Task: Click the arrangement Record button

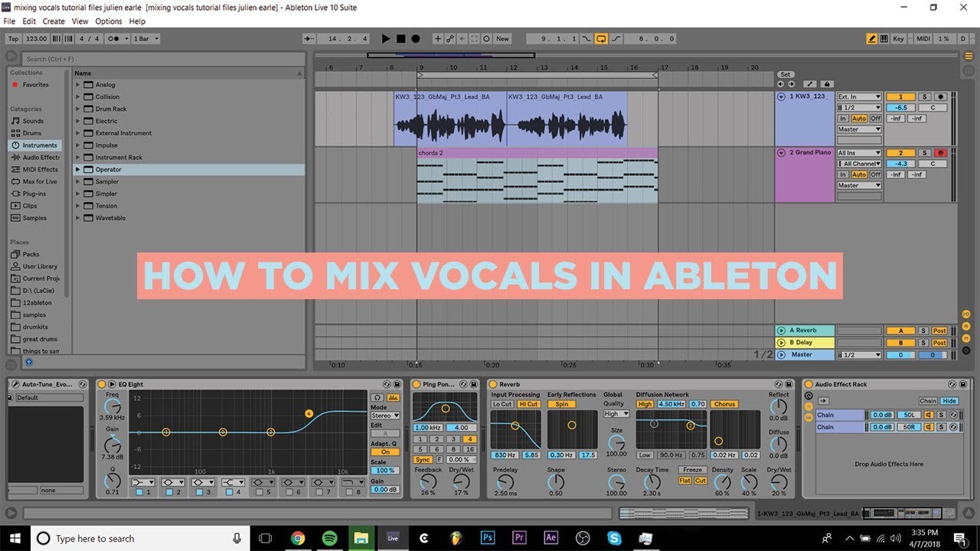Action: [x=416, y=38]
